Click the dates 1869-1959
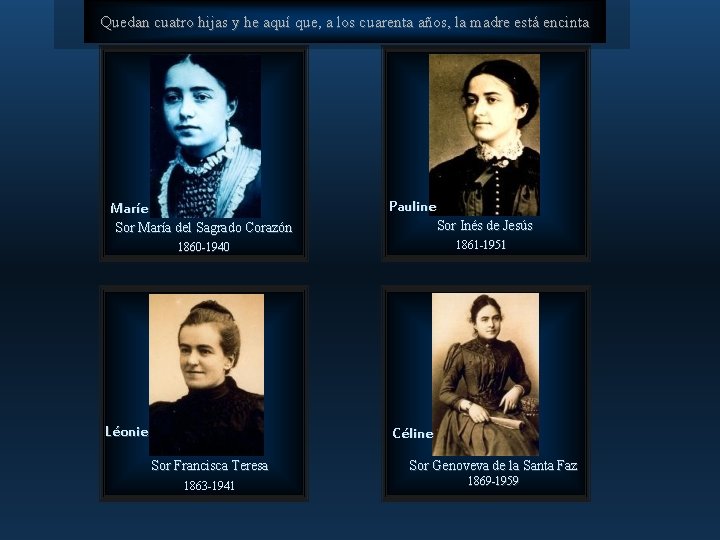The image size is (720, 540). pos(493,481)
